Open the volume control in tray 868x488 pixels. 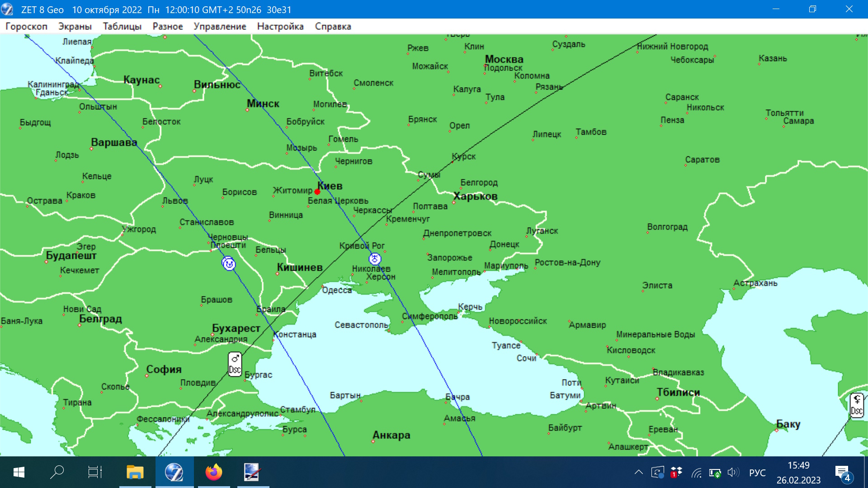pyautogui.click(x=733, y=473)
